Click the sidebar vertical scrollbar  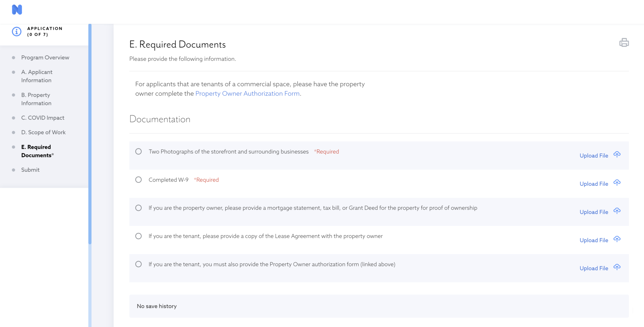(x=90, y=134)
